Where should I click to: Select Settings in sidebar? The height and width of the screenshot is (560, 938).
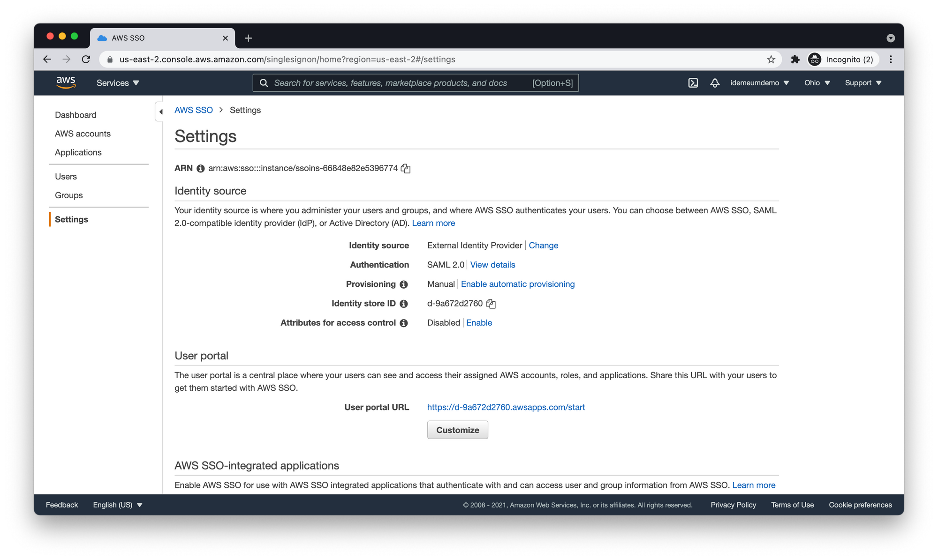coord(71,219)
